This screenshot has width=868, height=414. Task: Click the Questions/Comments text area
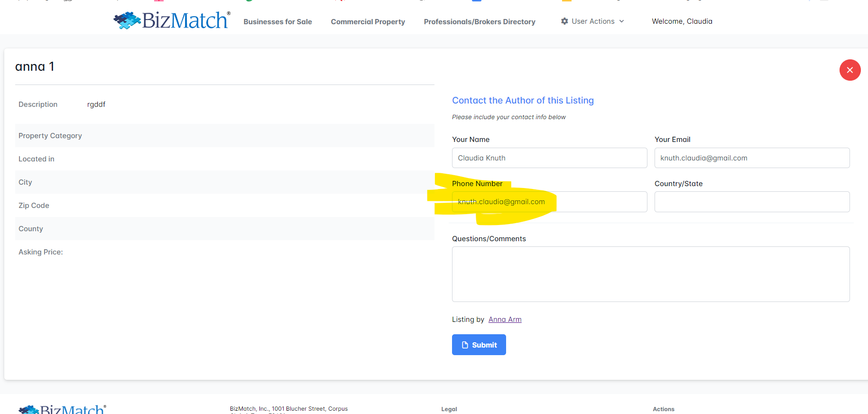coord(650,274)
